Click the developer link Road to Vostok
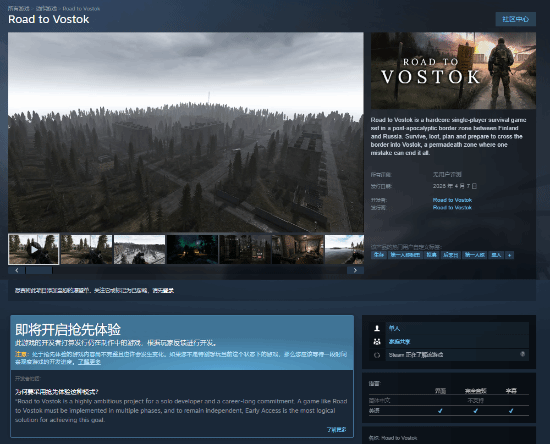Image resolution: width=550 pixels, height=444 pixels. [x=452, y=200]
